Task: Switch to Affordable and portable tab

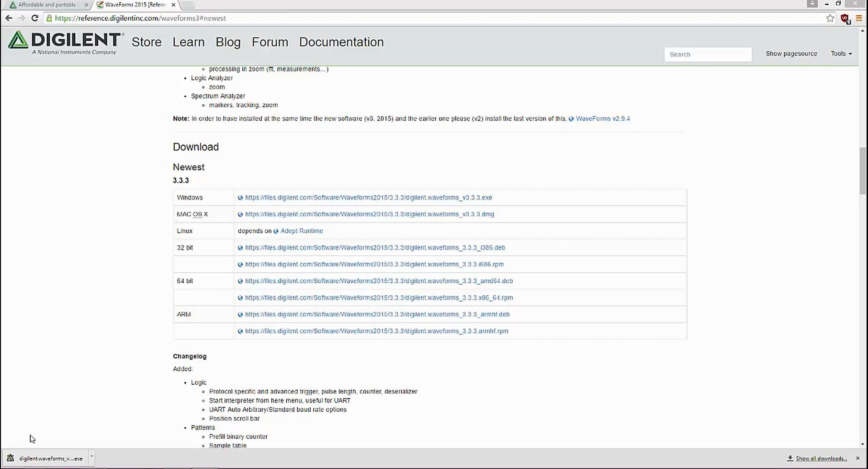Action: (x=47, y=5)
